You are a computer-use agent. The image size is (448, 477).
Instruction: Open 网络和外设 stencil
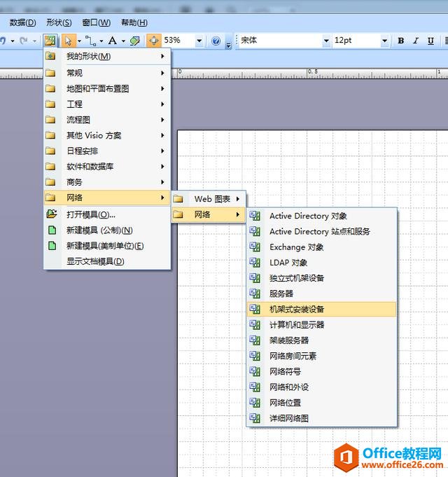321,387
